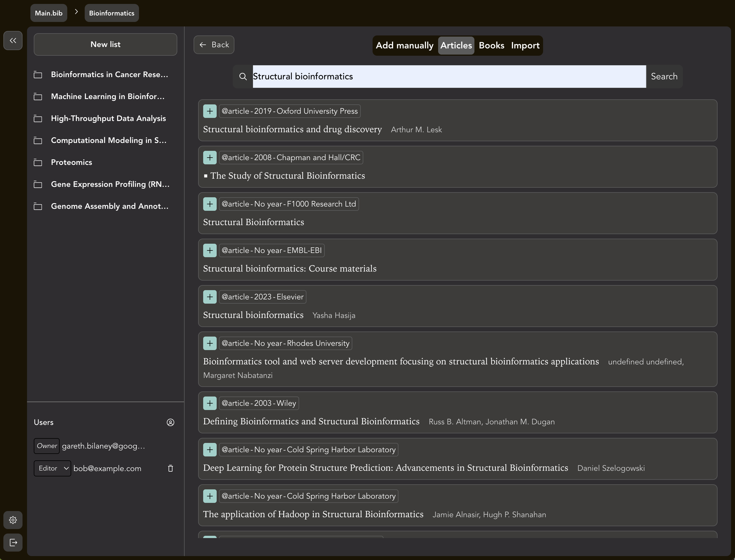Image resolution: width=735 pixels, height=560 pixels.
Task: Switch to the Import tab
Action: tap(525, 45)
